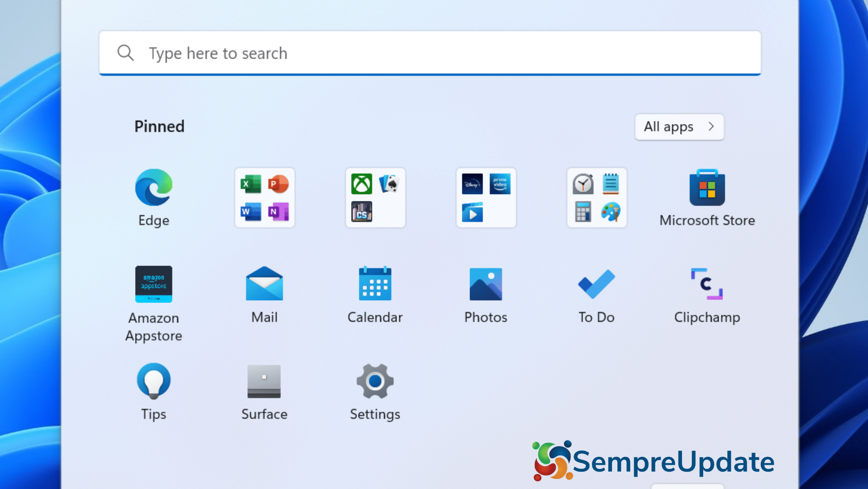Launch the Microsoft Store

tap(707, 198)
